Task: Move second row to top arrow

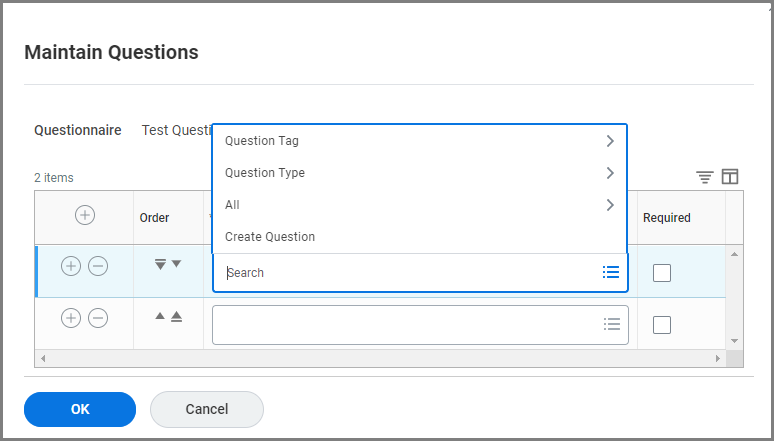Action: point(176,317)
